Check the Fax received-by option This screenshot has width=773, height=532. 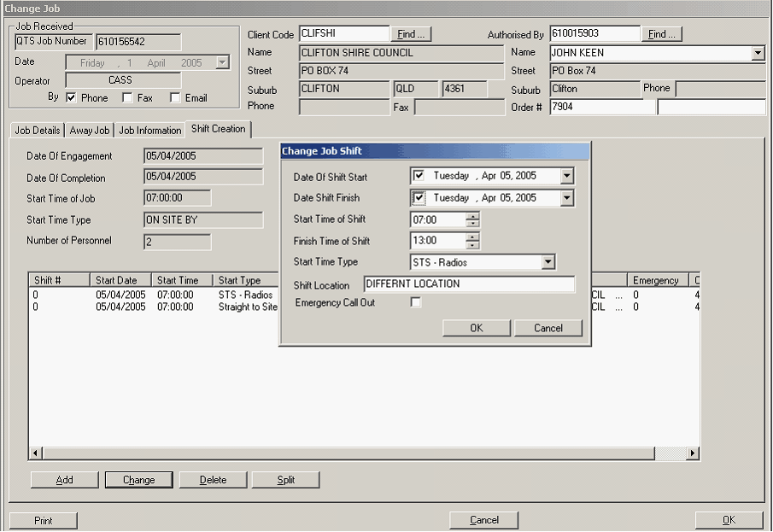point(127,98)
